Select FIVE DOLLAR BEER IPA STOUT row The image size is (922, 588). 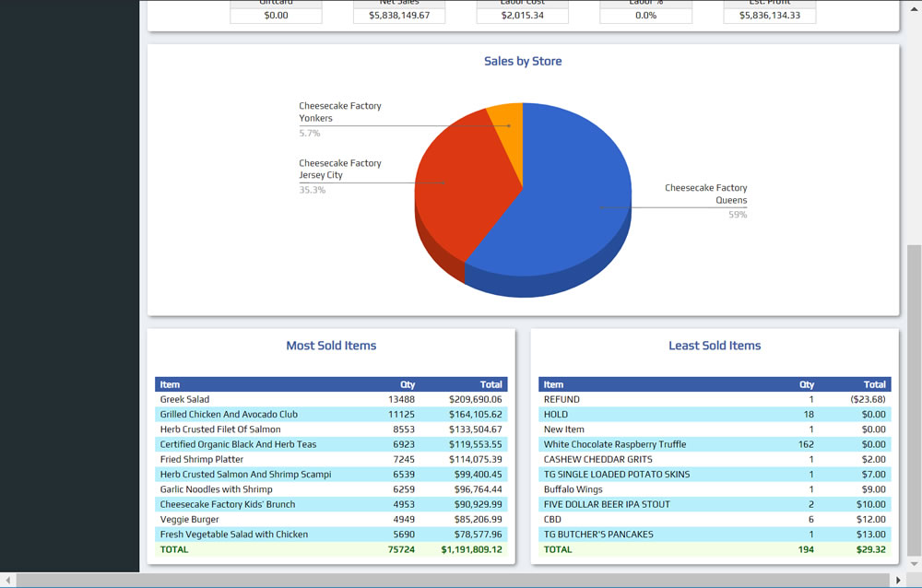[x=715, y=504]
